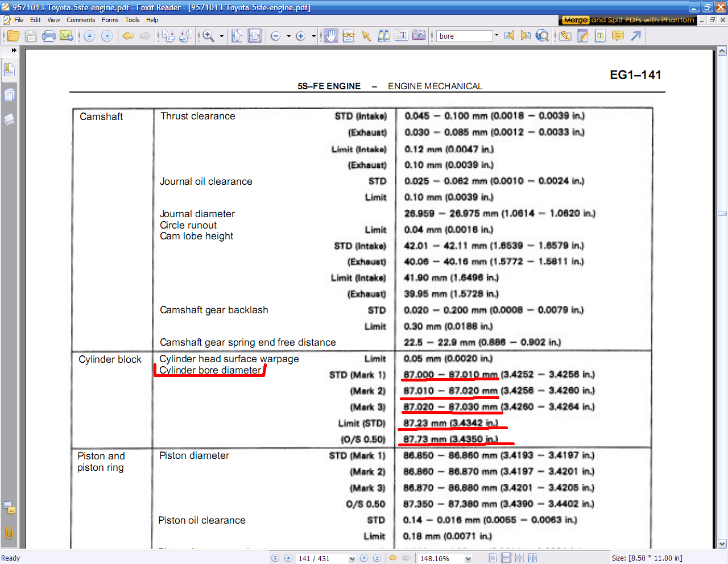Open the Zoom Out dropdown arrow

[288, 36]
